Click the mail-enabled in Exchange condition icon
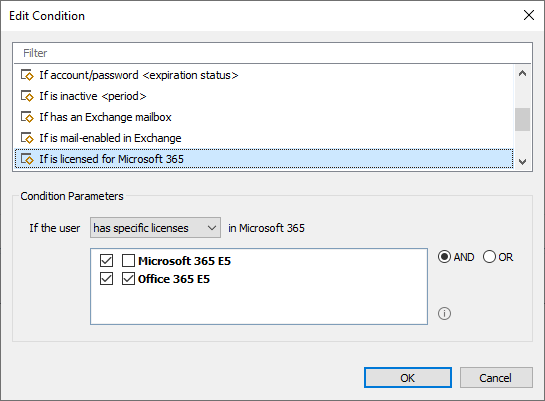The image size is (545, 401). click(27, 138)
